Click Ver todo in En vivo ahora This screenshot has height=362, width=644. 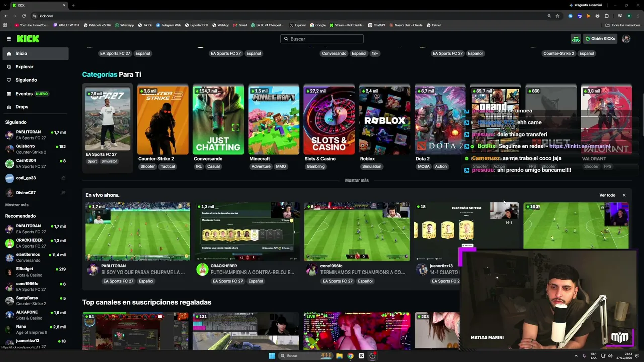point(607,195)
